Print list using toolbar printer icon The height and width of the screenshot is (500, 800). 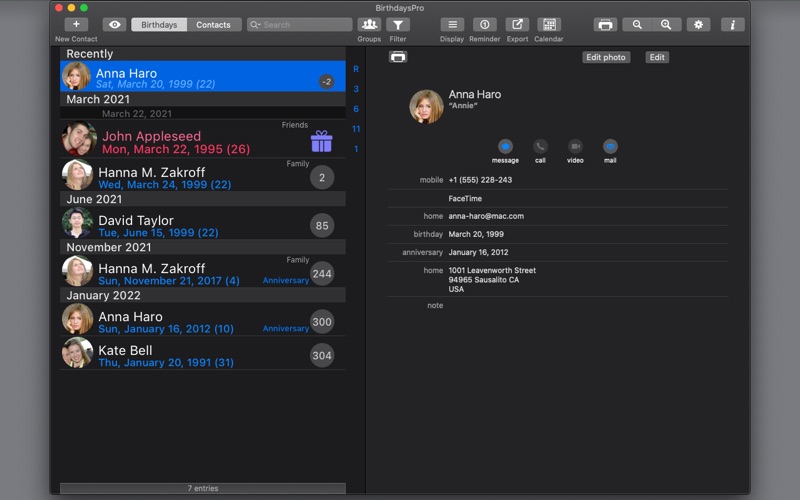pos(605,24)
